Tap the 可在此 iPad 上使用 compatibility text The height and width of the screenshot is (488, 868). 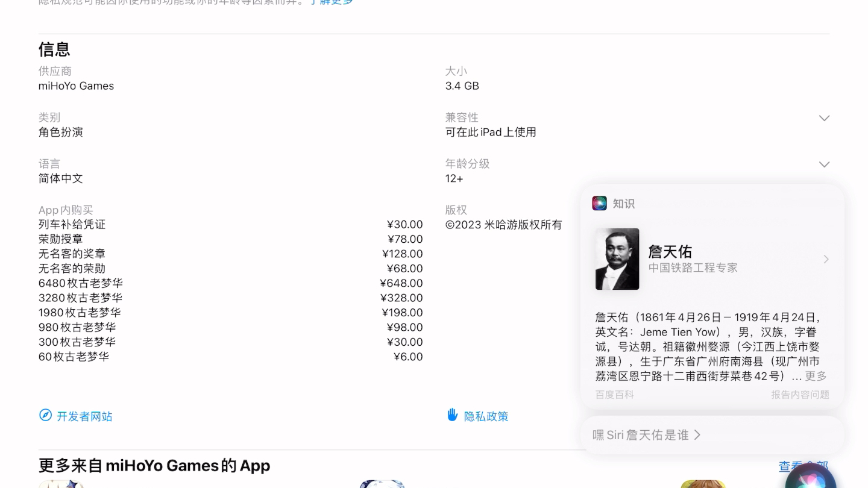click(x=491, y=132)
